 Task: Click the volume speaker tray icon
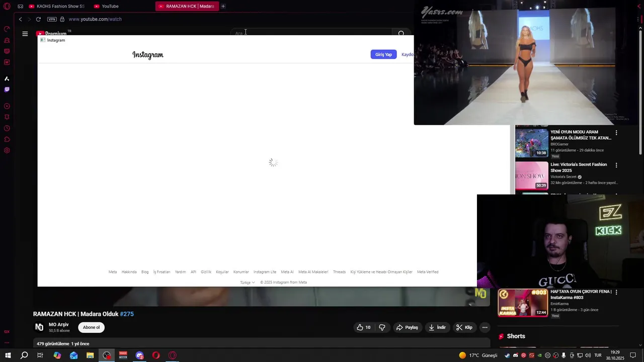click(588, 355)
